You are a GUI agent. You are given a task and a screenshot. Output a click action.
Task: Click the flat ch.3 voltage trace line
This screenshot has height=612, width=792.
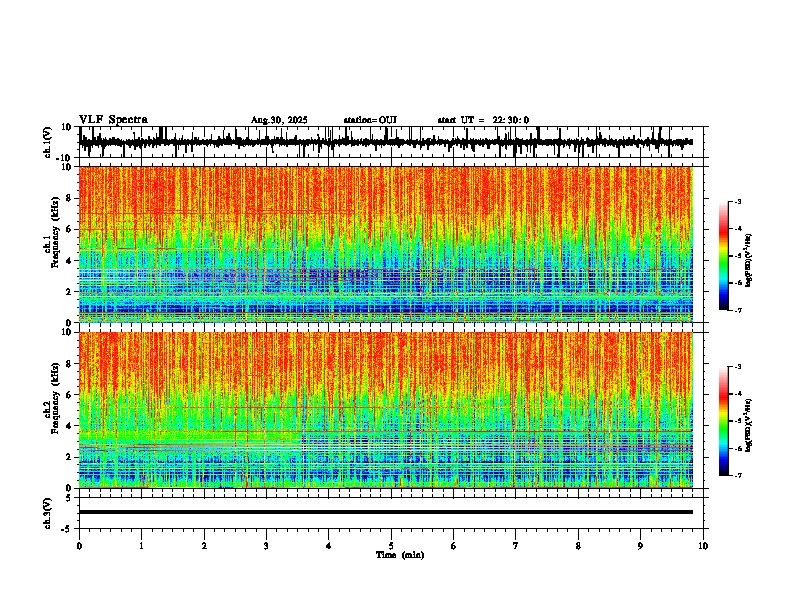click(386, 512)
